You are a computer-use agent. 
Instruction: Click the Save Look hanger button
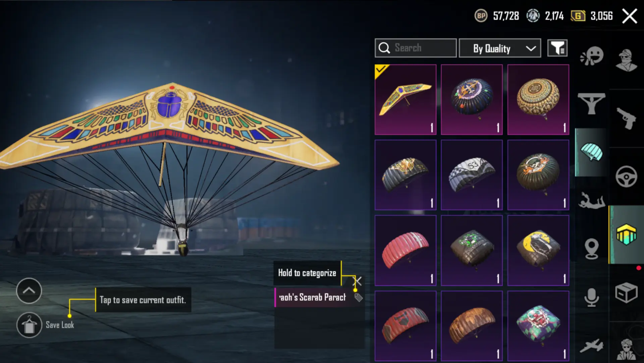click(29, 325)
